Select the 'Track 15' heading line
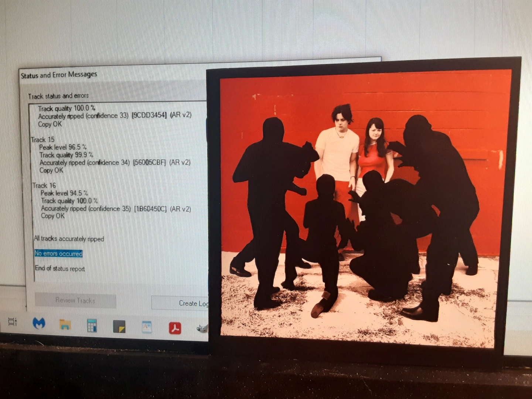The width and height of the screenshot is (532, 399). [42, 140]
